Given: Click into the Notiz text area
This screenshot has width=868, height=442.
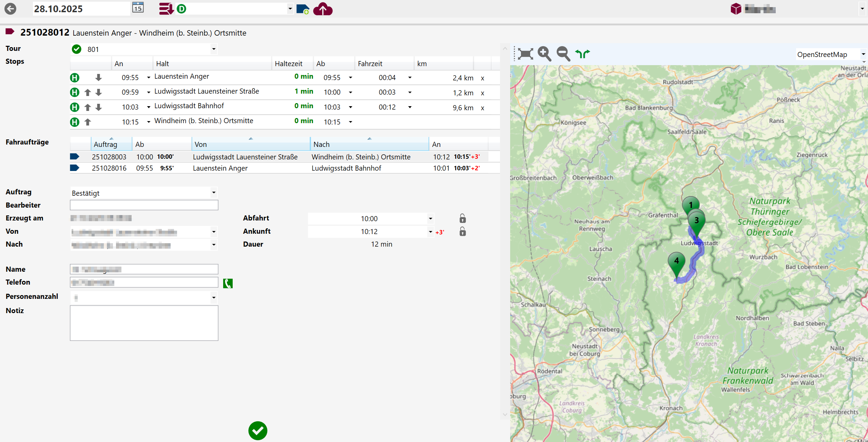Looking at the screenshot, I should coord(144,323).
